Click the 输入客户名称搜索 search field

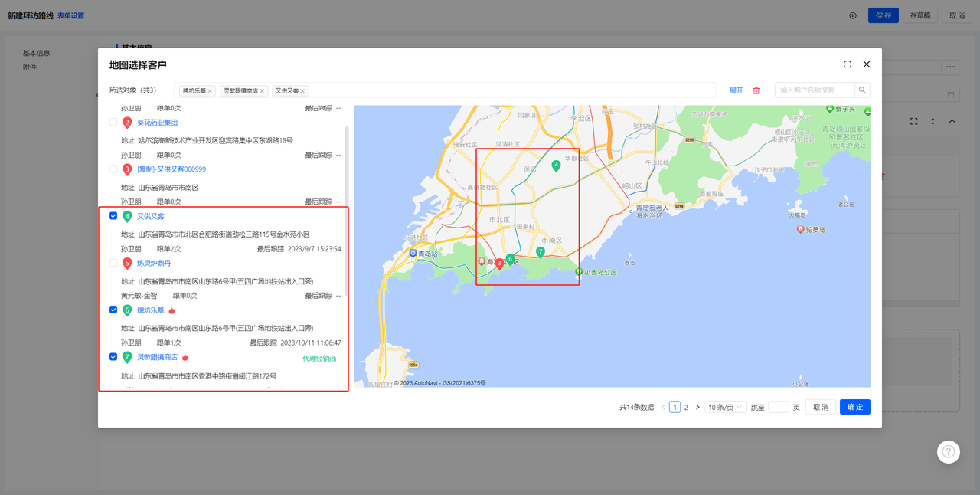815,90
